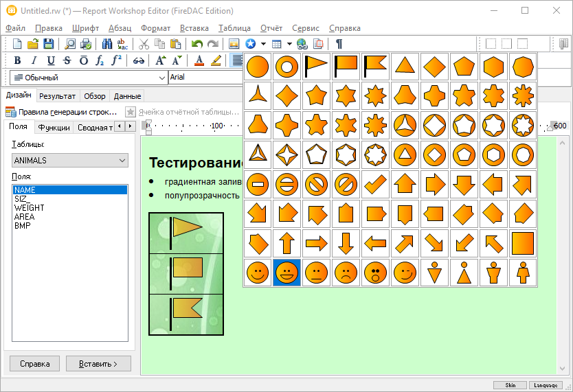Screen dimensions: 573x392
Task: Toggle bold formatting
Action: click(x=18, y=60)
